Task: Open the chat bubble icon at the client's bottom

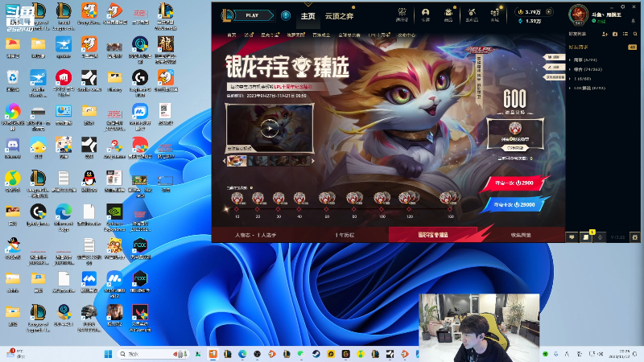Action: (x=572, y=237)
